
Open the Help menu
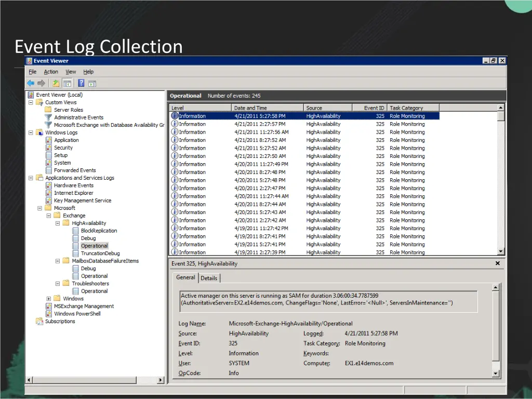88,72
